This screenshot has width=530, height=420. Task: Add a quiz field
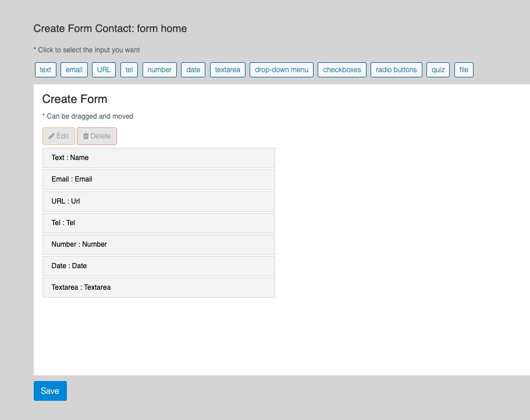tap(438, 70)
